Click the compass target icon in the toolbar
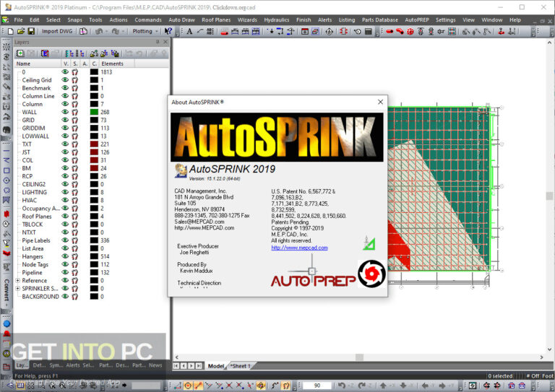The width and height of the screenshot is (555, 392). (x=330, y=32)
